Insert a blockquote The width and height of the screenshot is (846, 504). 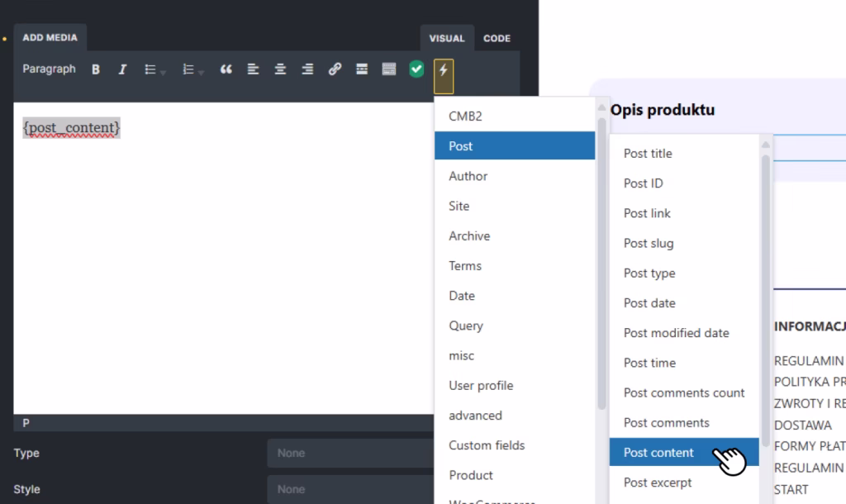point(226,70)
